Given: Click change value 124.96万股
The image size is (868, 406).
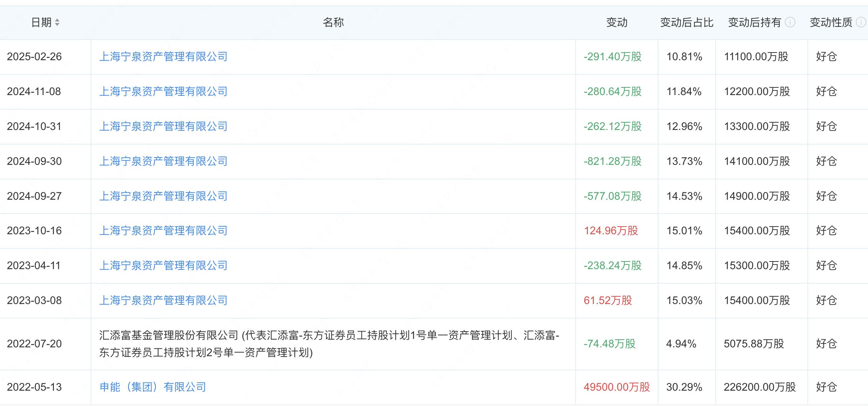Looking at the screenshot, I should (611, 231).
